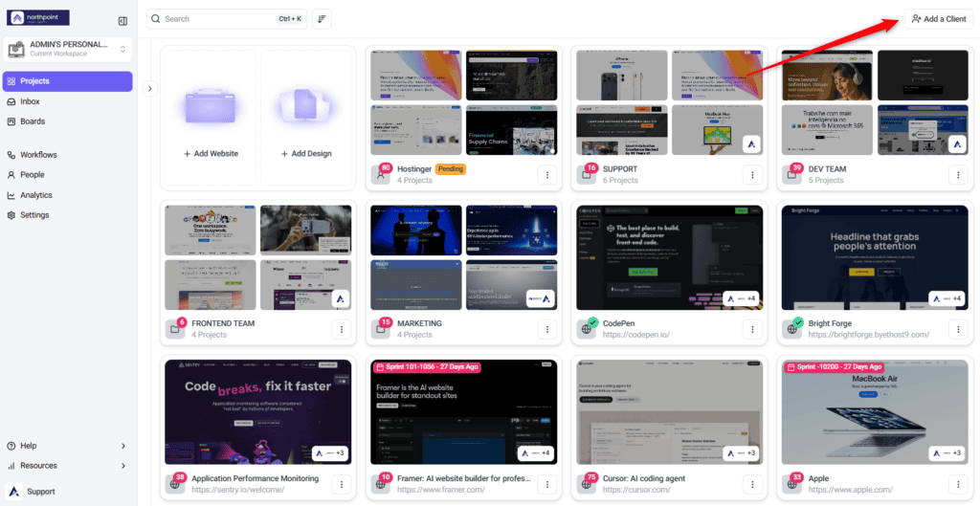Click the MARKETING folder icon
The height and width of the screenshot is (506, 980).
[380, 329]
